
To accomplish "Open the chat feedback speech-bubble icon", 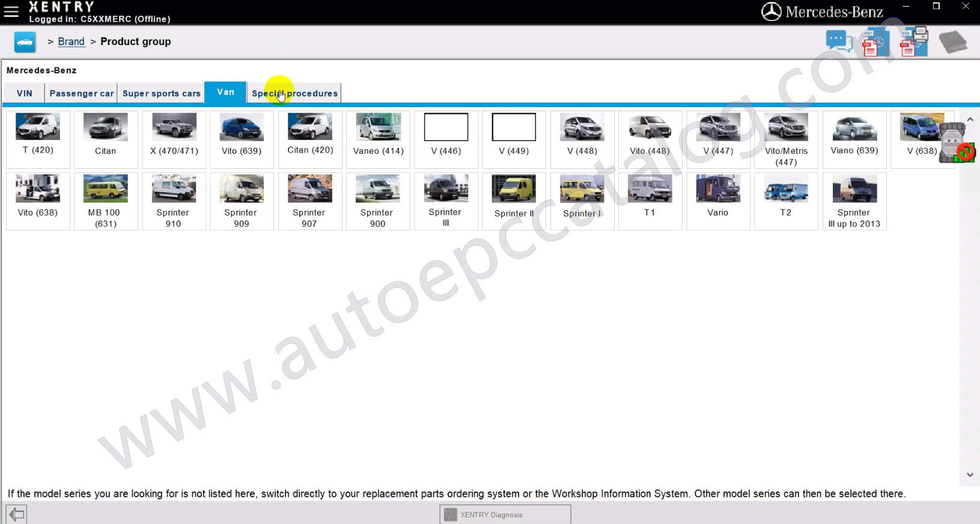I will point(838,41).
